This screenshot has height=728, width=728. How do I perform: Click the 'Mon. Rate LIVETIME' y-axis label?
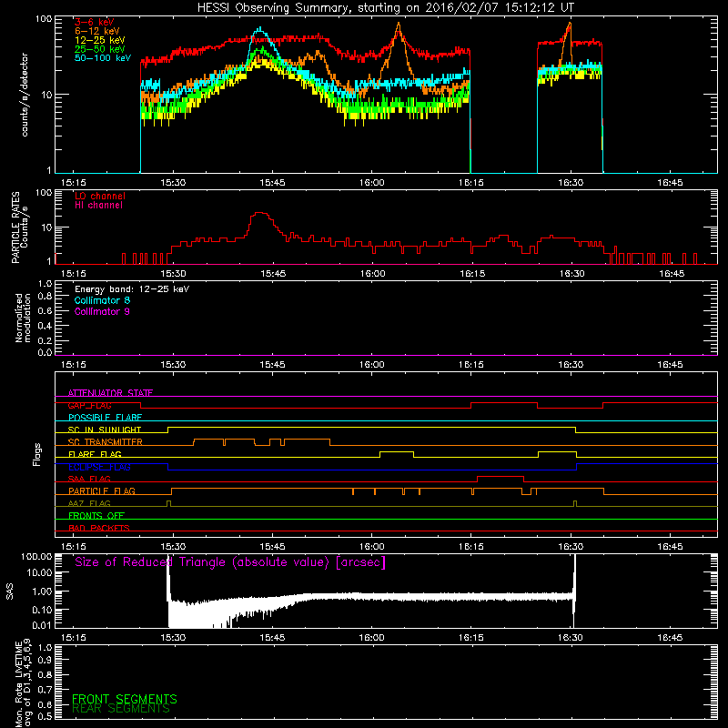(x=18, y=684)
